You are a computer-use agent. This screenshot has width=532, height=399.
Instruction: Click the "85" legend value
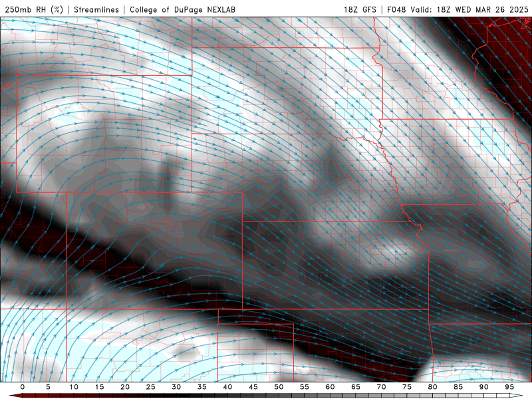[458, 387]
